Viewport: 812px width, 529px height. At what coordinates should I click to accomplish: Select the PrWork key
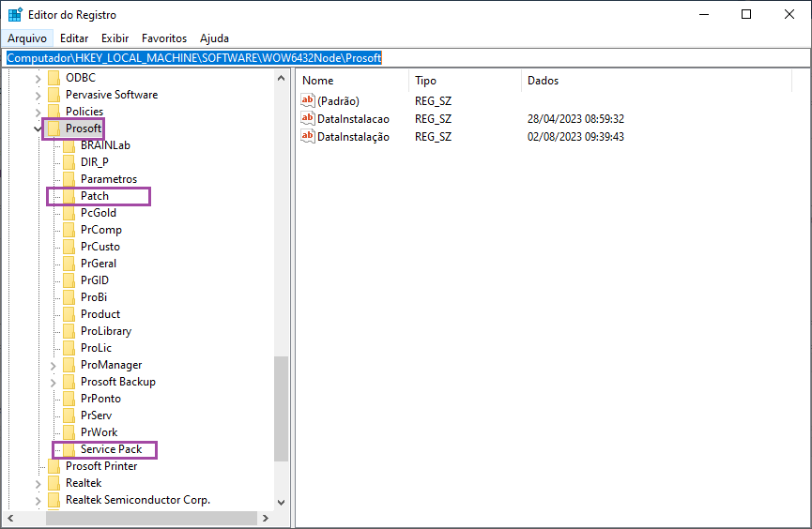coord(100,432)
